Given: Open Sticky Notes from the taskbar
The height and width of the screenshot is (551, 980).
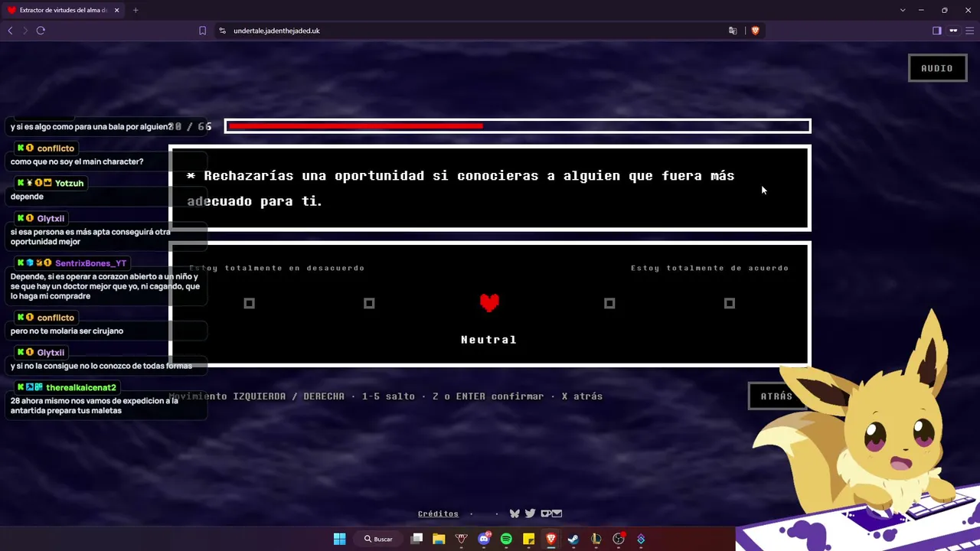Looking at the screenshot, I should point(528,539).
